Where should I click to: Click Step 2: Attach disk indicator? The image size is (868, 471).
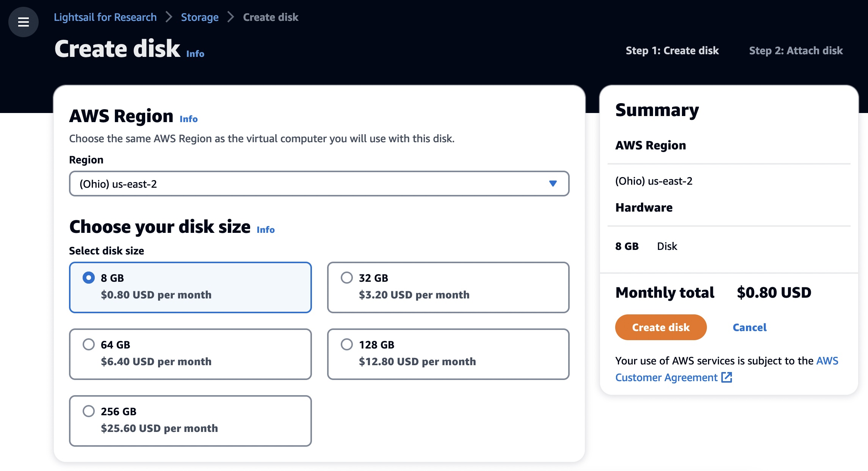pos(796,50)
